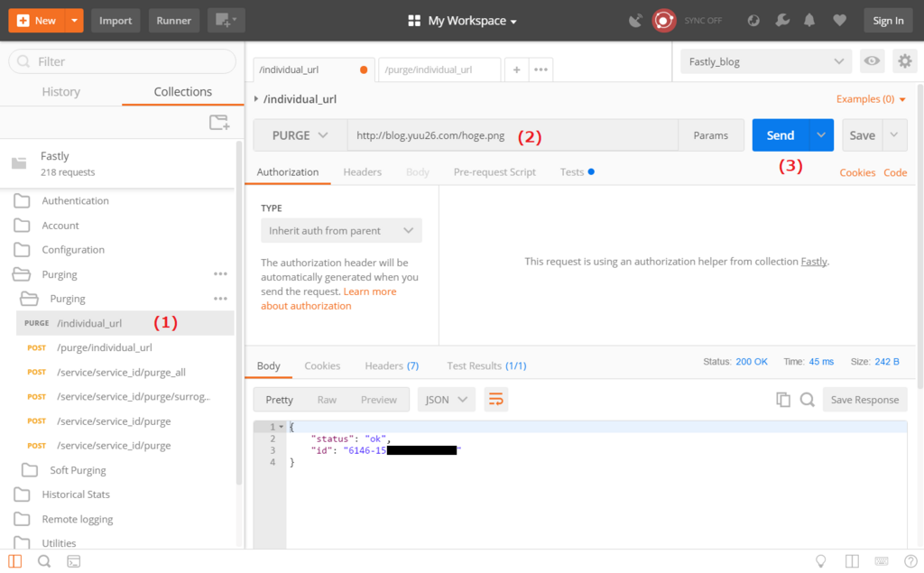Open manage environments gear icon
The height and width of the screenshot is (573, 924).
[904, 61]
